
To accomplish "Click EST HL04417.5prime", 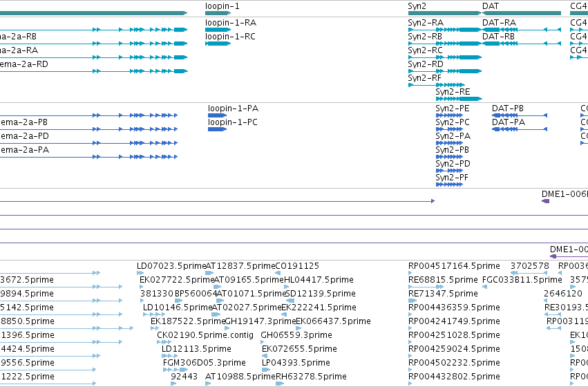I will pos(319,280).
